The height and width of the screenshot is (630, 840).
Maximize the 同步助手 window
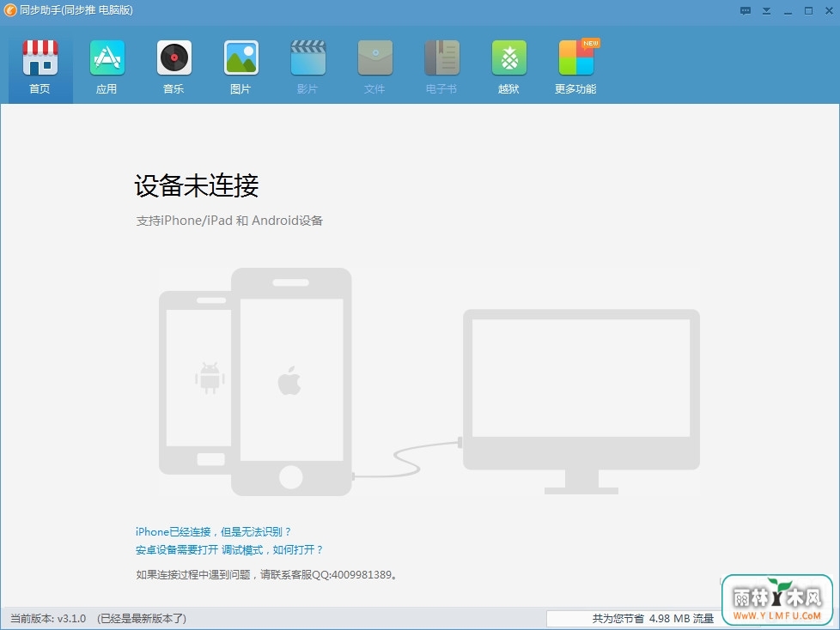click(x=808, y=10)
